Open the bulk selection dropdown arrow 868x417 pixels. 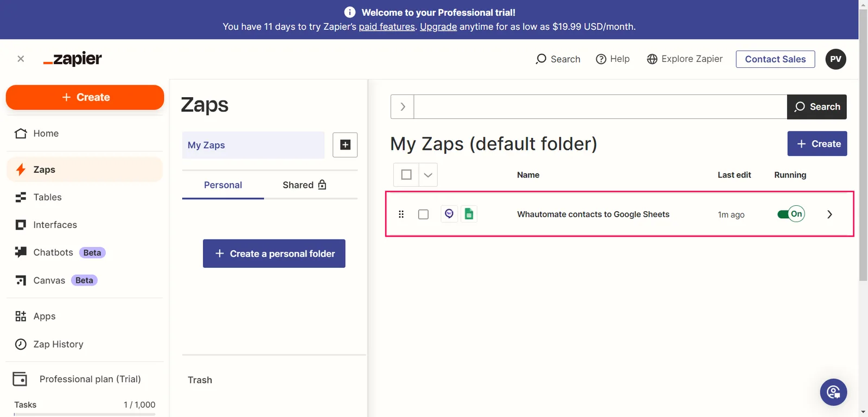click(428, 175)
